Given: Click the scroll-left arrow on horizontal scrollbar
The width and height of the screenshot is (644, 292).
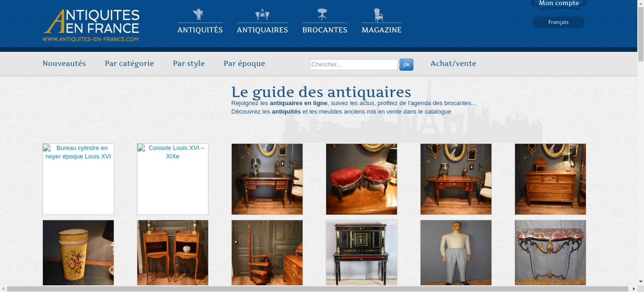Looking at the screenshot, I should click(3, 289).
